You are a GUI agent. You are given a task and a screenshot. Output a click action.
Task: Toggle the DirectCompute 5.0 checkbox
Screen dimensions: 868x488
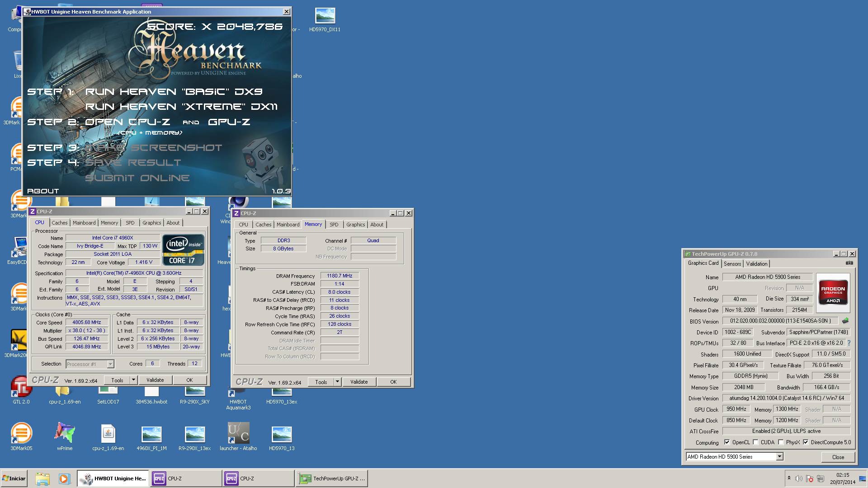pos(806,442)
